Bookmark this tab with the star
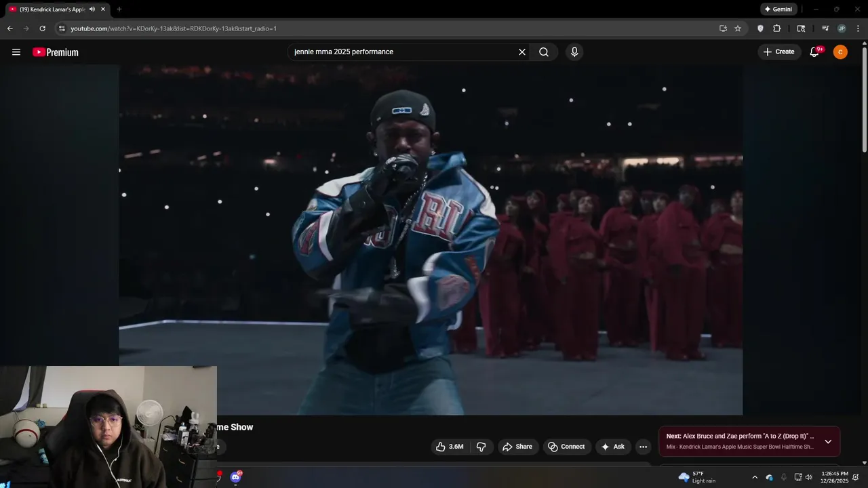The width and height of the screenshot is (868, 488). coord(738,28)
